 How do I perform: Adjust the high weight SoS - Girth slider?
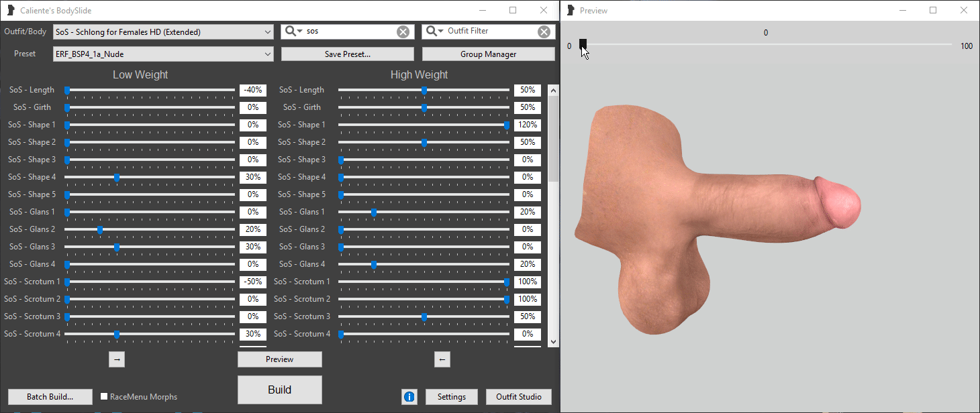tap(424, 107)
